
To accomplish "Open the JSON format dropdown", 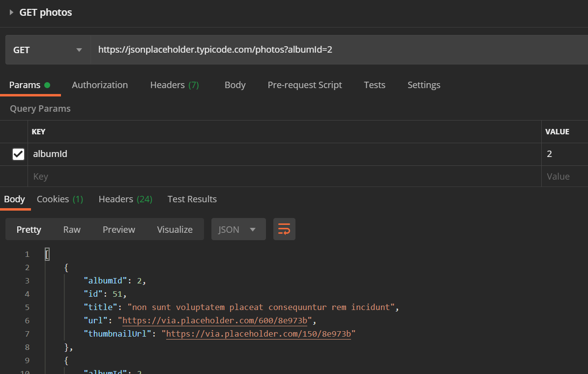I will [x=238, y=229].
